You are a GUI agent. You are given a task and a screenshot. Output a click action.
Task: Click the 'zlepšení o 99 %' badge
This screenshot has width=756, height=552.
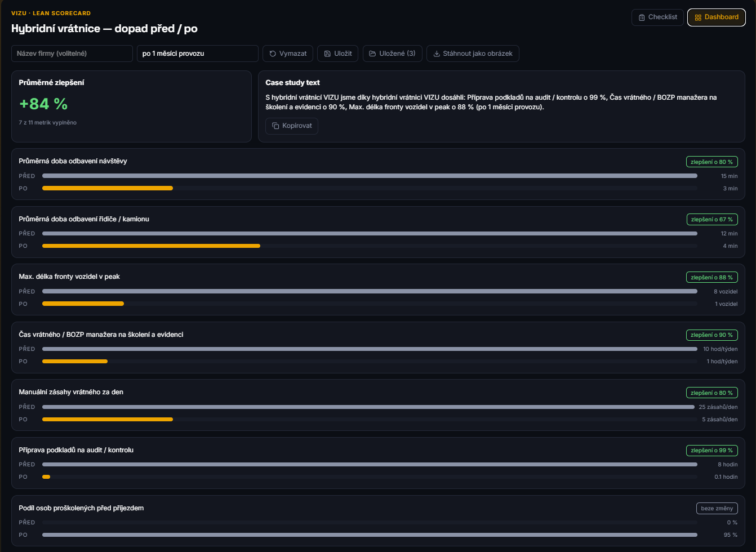pyautogui.click(x=712, y=450)
